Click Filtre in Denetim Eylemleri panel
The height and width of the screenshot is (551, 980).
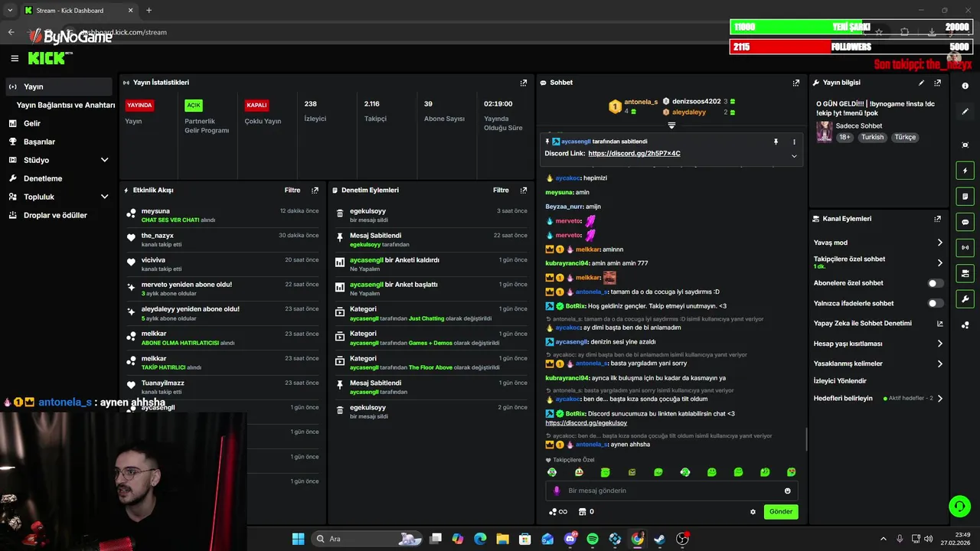click(501, 190)
